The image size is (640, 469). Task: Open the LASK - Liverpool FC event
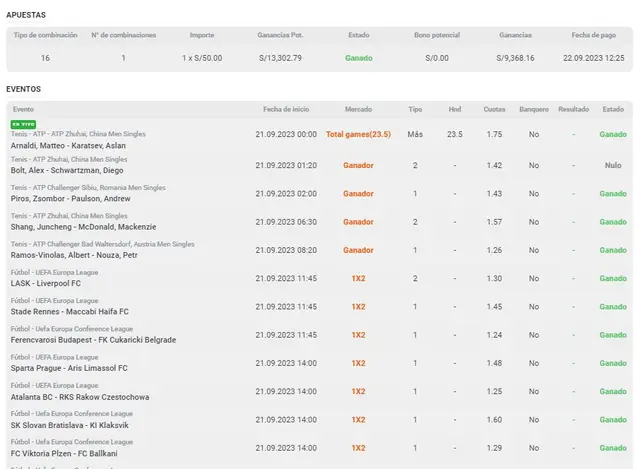tap(46, 283)
